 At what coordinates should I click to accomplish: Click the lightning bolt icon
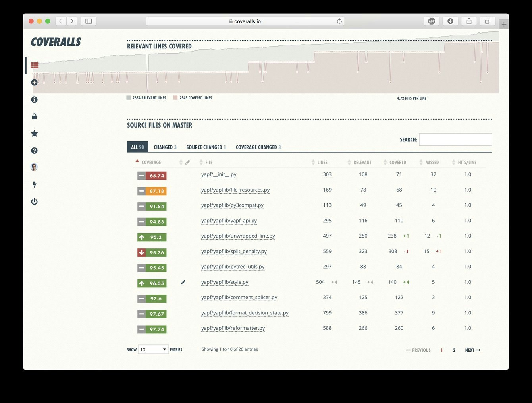[x=34, y=184]
